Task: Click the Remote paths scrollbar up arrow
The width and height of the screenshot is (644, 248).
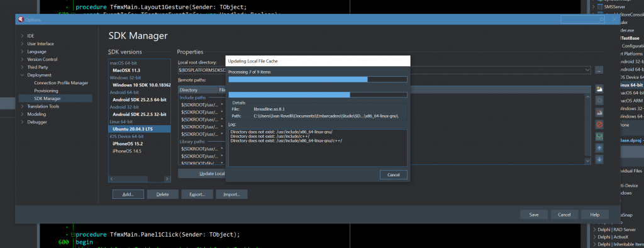Action: [x=587, y=97]
